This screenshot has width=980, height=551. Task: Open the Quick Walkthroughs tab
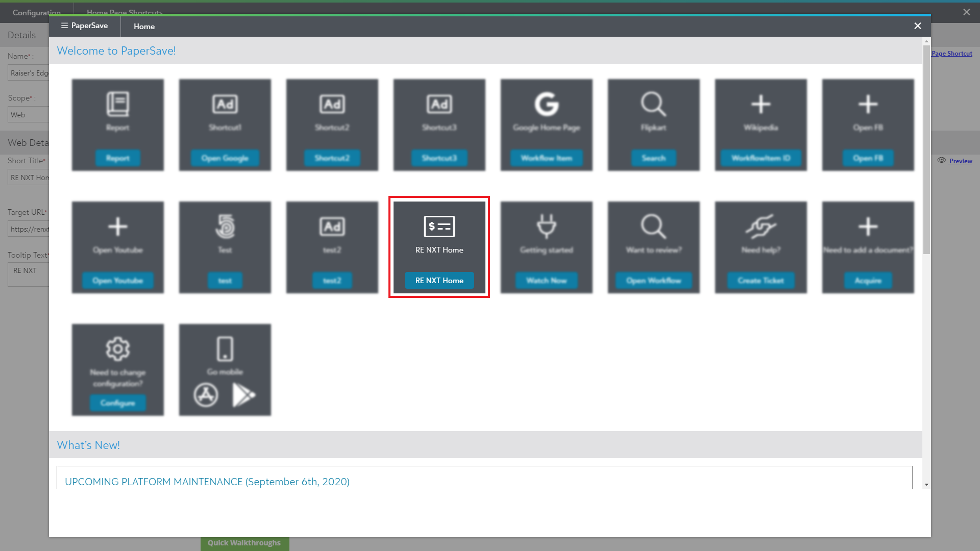tap(244, 543)
